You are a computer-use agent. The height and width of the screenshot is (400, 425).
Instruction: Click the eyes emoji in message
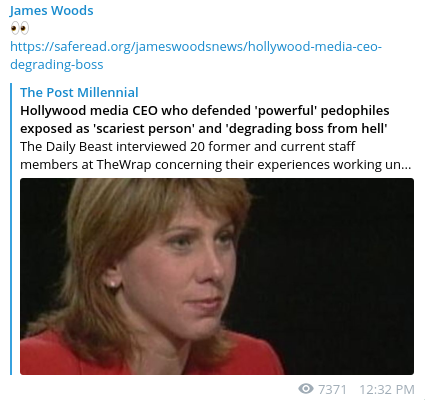(20, 28)
